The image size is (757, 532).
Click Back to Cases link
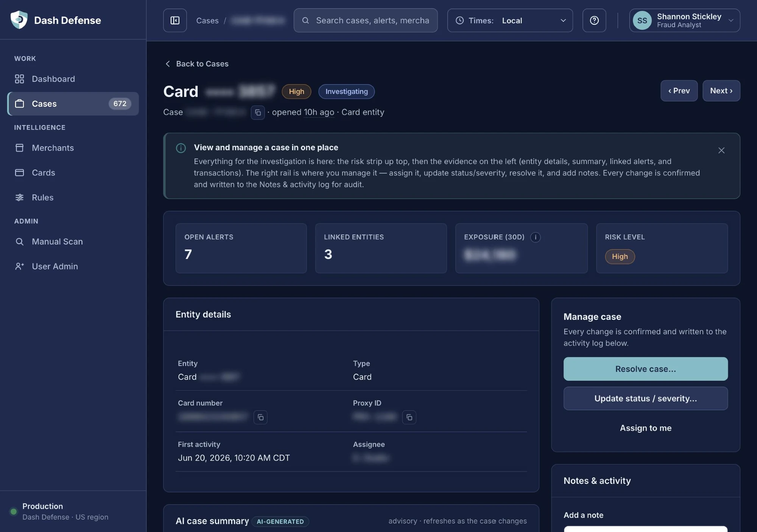click(x=197, y=64)
